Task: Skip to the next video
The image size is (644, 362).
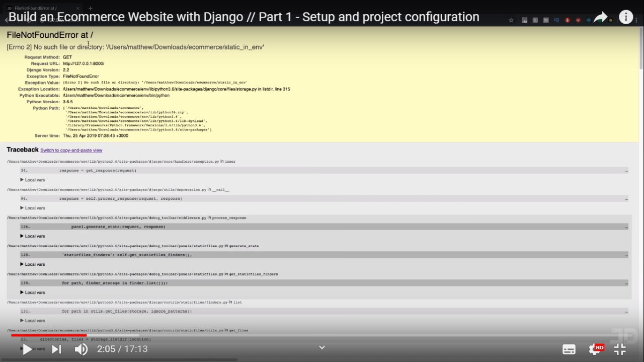Action: coord(56,349)
